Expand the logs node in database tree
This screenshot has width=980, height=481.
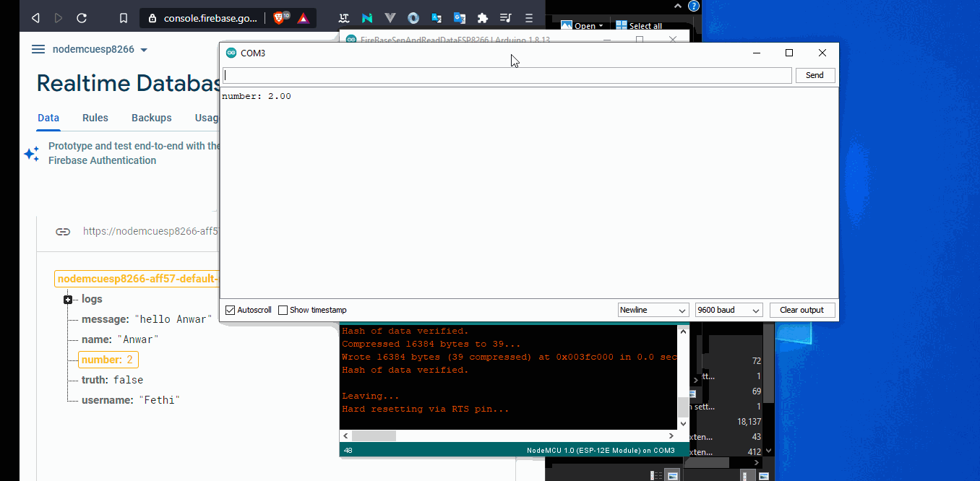[x=68, y=299]
